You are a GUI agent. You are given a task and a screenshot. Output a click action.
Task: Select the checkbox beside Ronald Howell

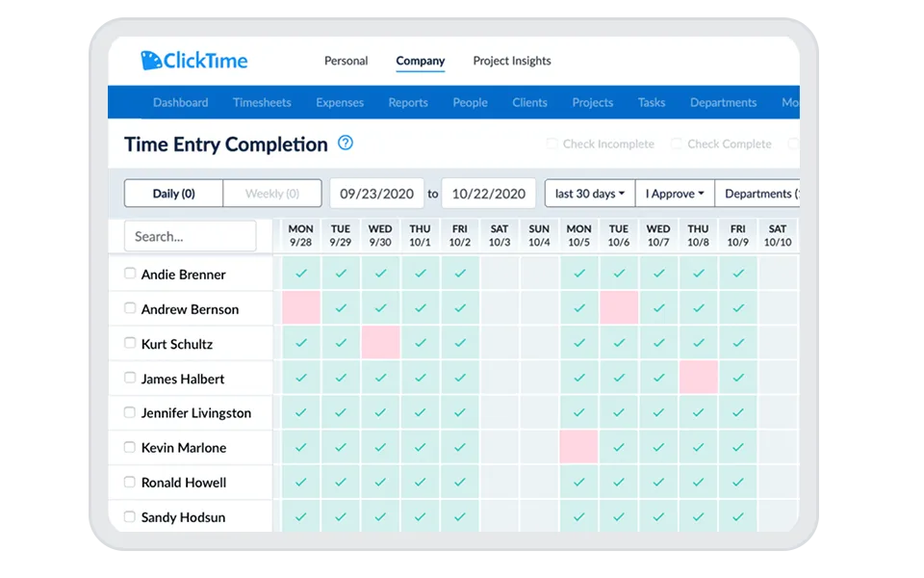(130, 482)
